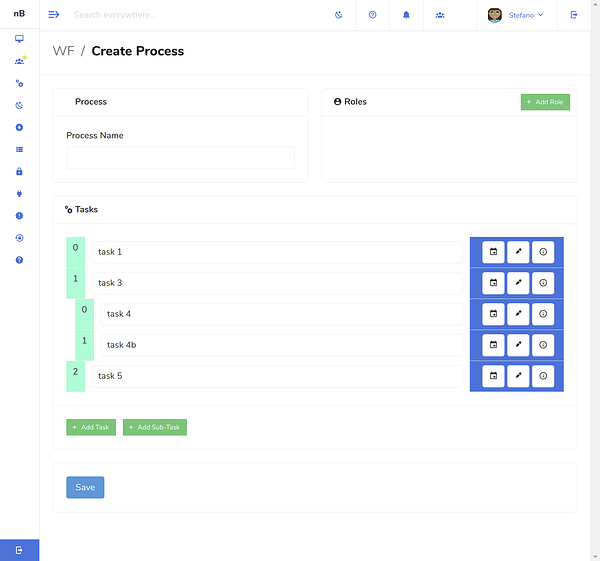Open the lock icon in sidebar
The width and height of the screenshot is (600, 561).
point(19,171)
